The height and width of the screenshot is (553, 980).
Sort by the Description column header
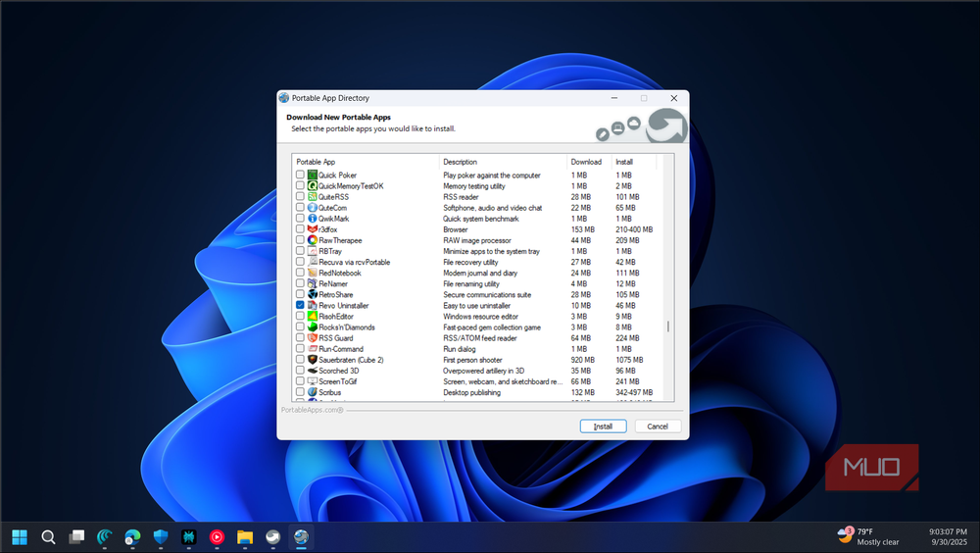click(x=503, y=162)
